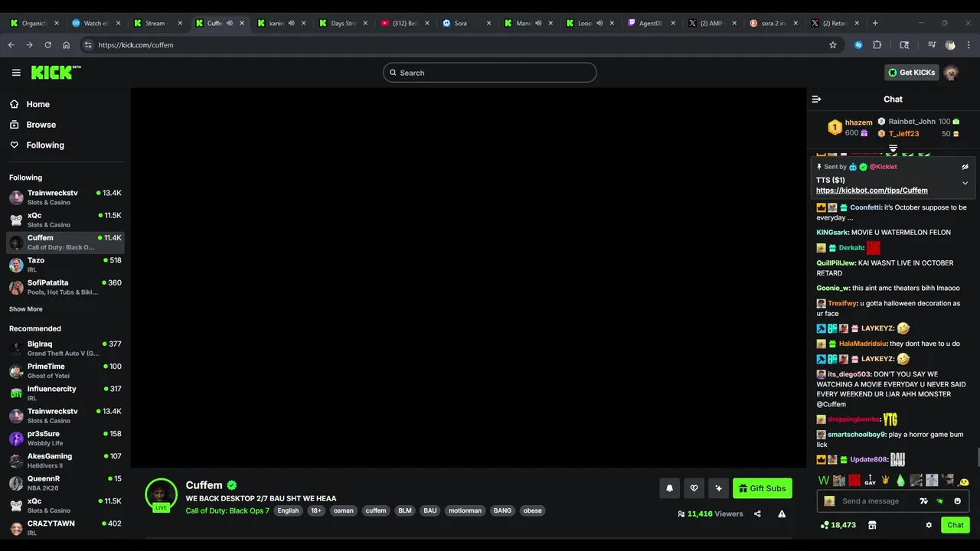Click the broken heart unfollow button
The image size is (980, 551).
click(x=694, y=488)
